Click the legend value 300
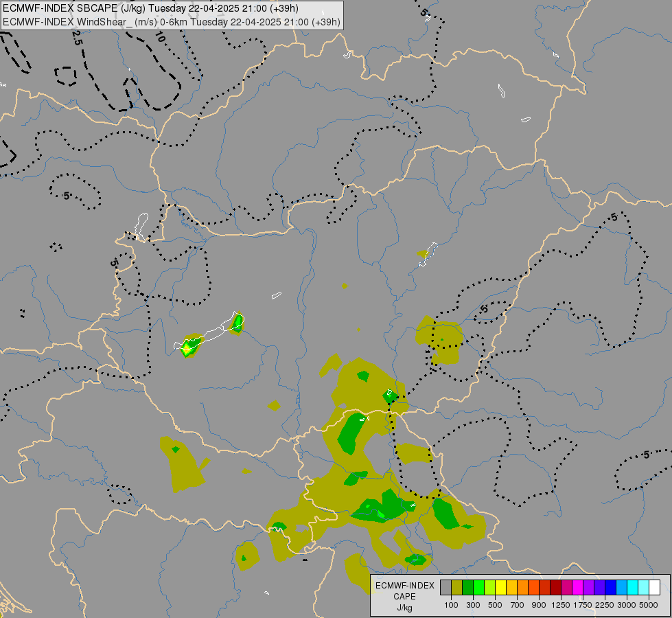672x618 pixels. (473, 605)
